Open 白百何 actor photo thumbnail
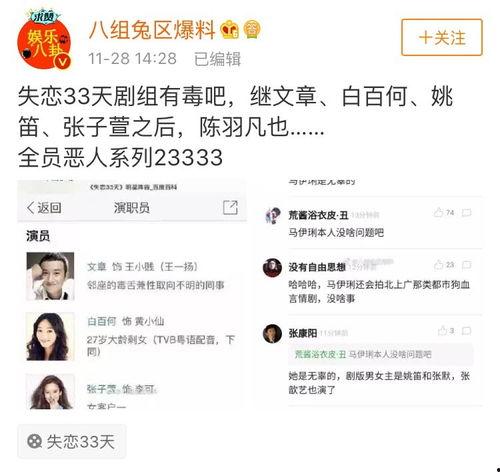Image resolution: width=500 pixels, height=476 pixels. click(x=50, y=336)
